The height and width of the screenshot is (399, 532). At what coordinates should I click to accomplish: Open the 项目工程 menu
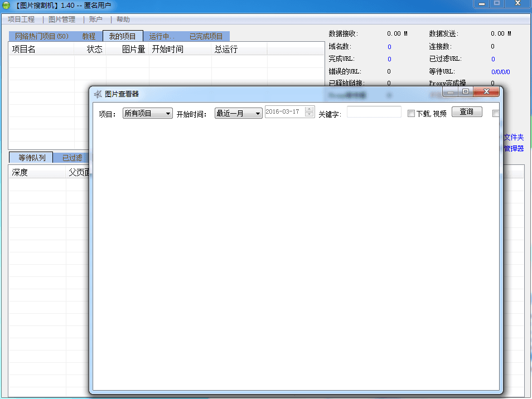pos(21,20)
